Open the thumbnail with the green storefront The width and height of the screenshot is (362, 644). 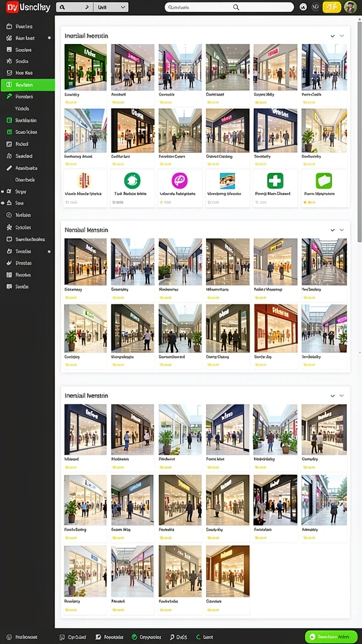point(85,67)
